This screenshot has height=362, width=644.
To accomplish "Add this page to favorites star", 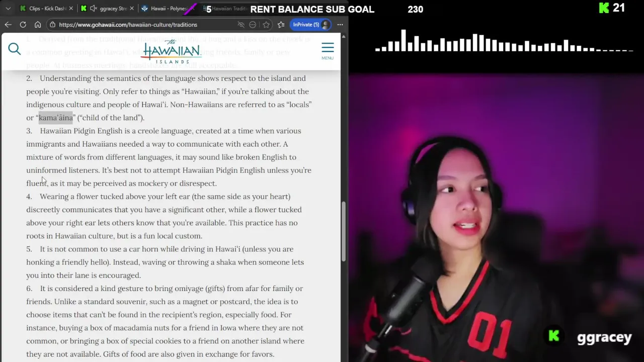I will [x=266, y=25].
